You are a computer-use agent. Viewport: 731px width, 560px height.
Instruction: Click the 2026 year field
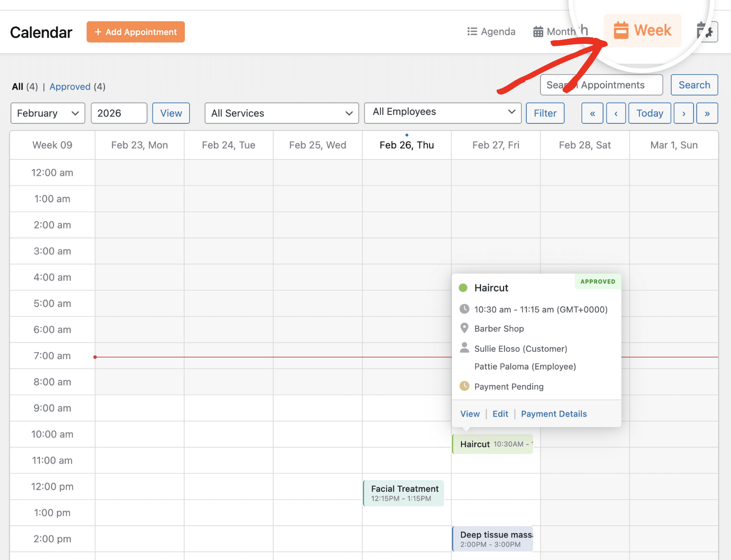119,113
